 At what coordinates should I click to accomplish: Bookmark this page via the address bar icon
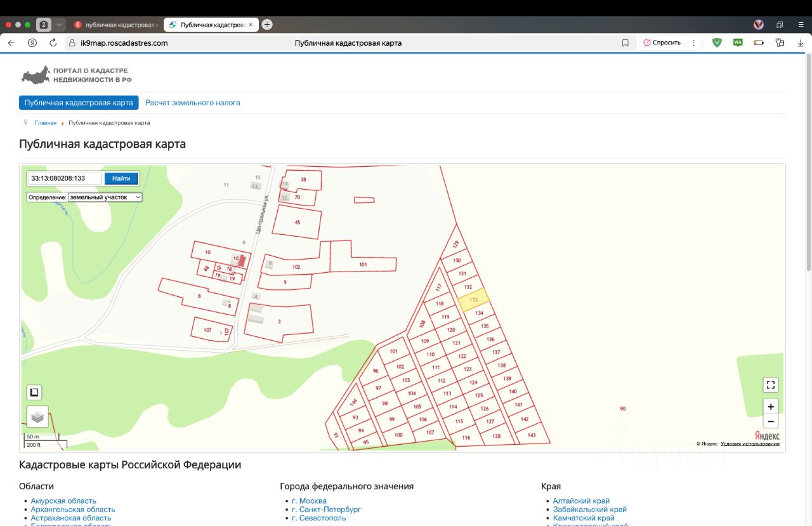click(625, 43)
